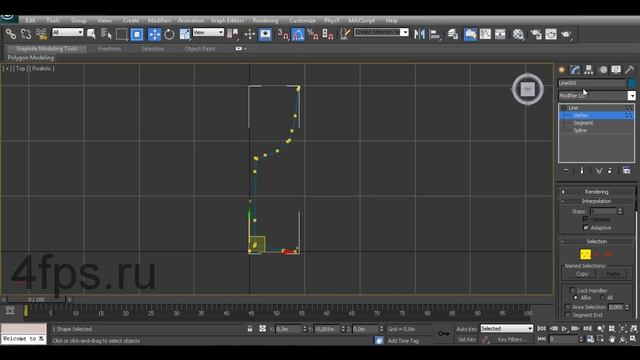This screenshot has width=640, height=360.
Task: Open the Create menu
Action: point(131,20)
